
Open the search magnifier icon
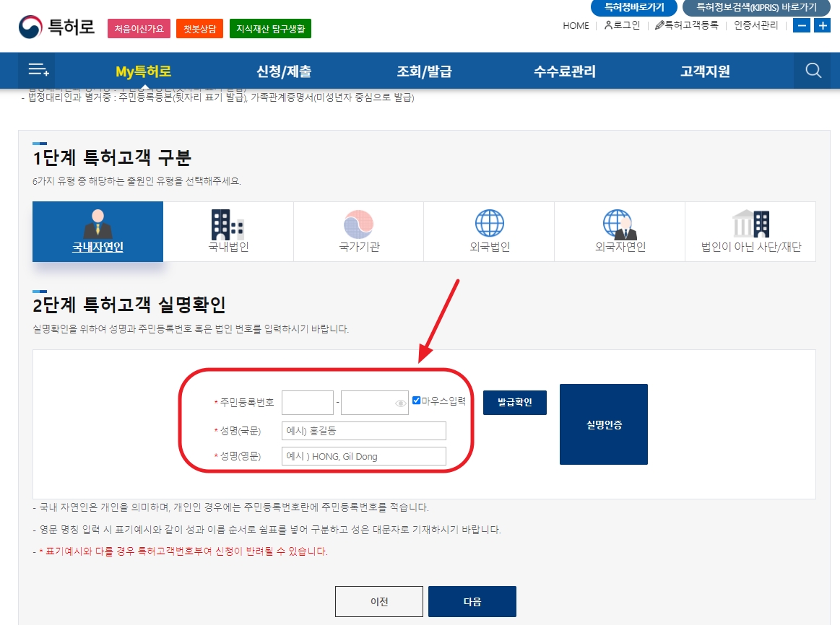(x=813, y=70)
